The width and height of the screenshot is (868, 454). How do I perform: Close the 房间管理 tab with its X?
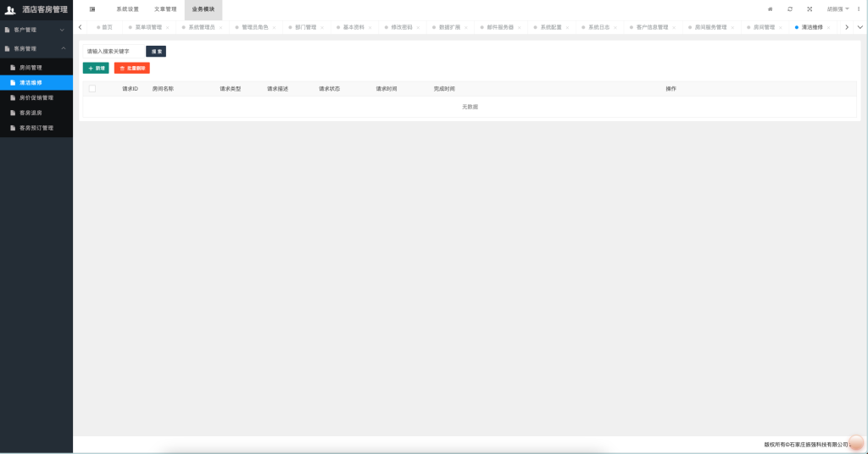[x=780, y=27]
